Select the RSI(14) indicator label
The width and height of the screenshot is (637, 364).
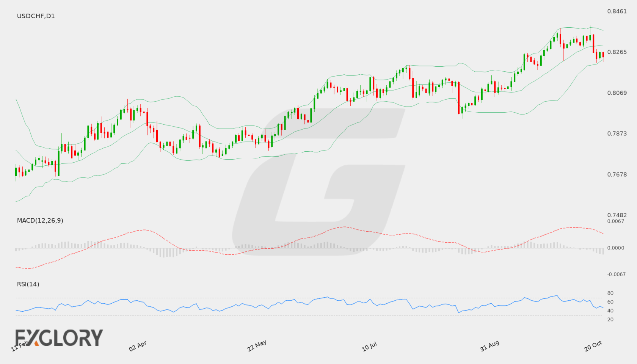click(28, 284)
